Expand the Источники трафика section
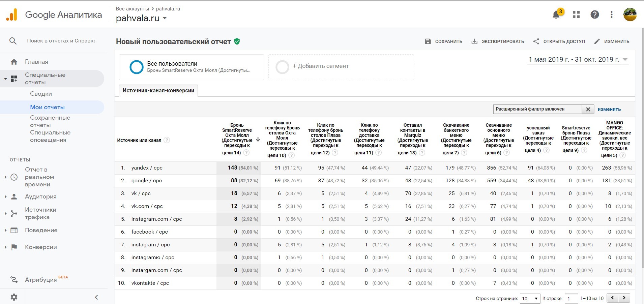The image size is (644, 304). (x=5, y=213)
